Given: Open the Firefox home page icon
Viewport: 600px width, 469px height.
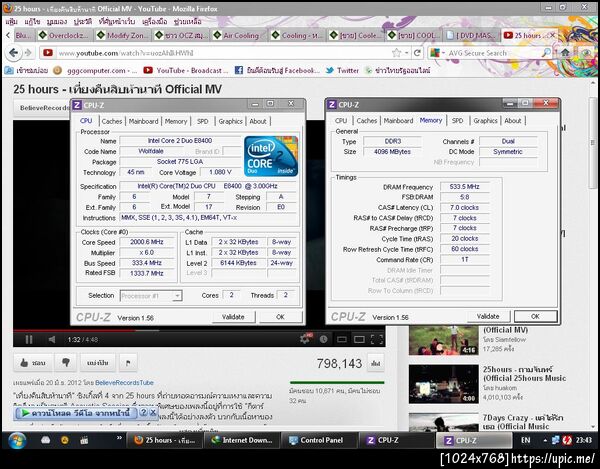Looking at the screenshot, I should point(565,53).
